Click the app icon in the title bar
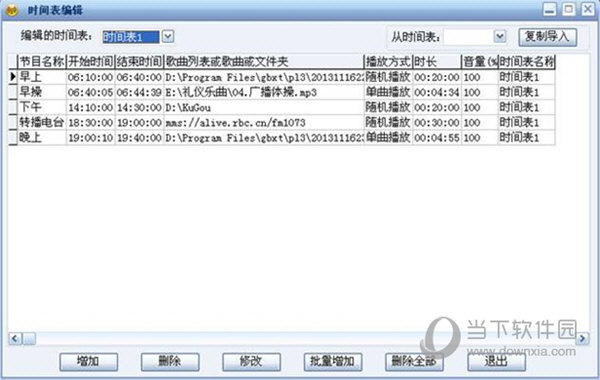This screenshot has width=600, height=380. (x=11, y=10)
